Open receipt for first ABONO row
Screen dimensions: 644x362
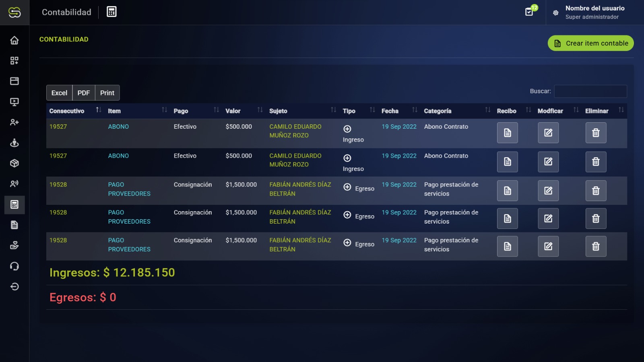507,133
